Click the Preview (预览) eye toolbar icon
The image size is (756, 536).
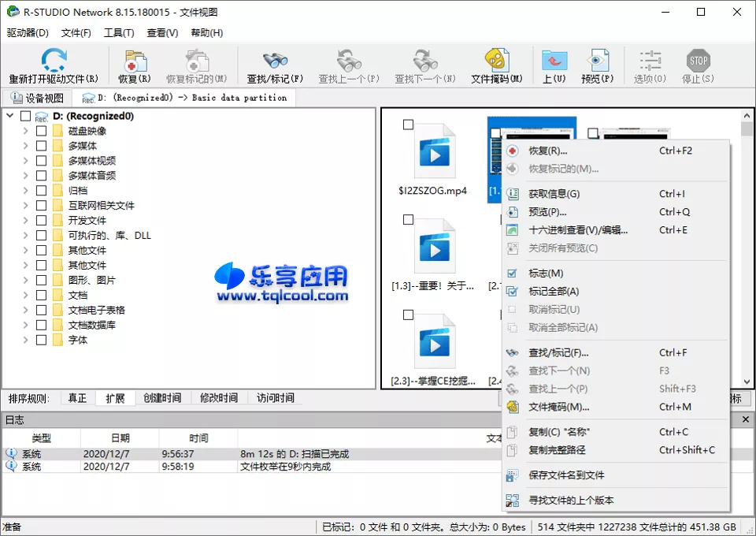pyautogui.click(x=598, y=61)
